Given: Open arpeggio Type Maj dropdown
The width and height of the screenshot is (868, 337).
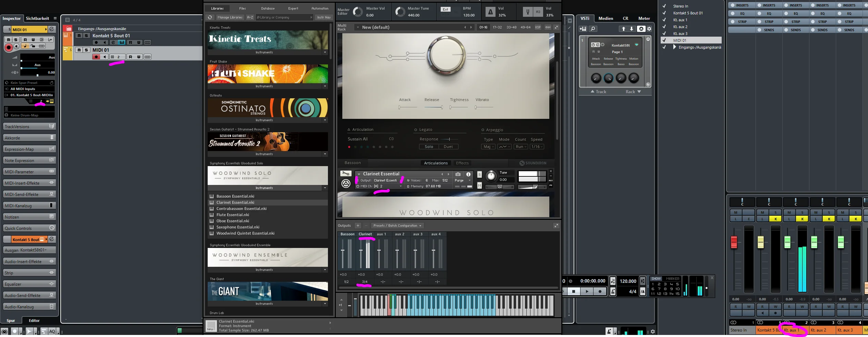Looking at the screenshot, I should pyautogui.click(x=488, y=147).
